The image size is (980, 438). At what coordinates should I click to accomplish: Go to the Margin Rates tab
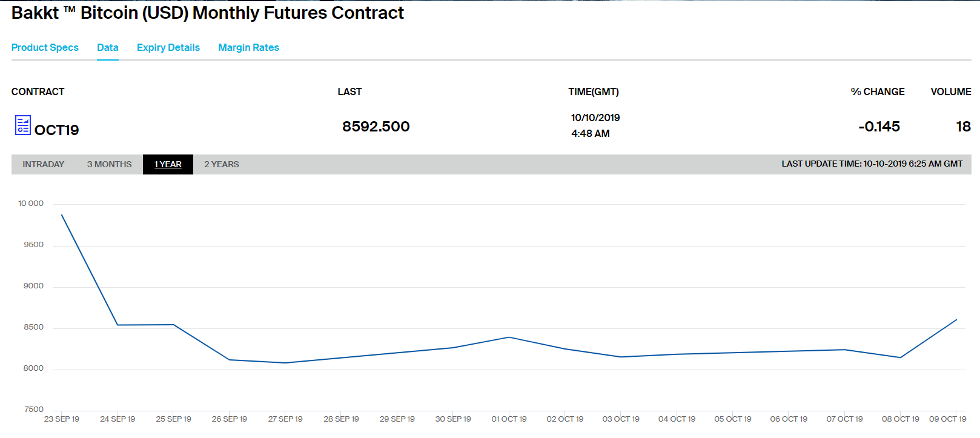(248, 47)
